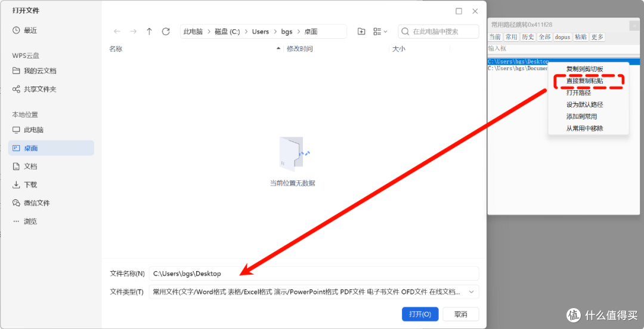Navigate up one folder level

tap(150, 32)
